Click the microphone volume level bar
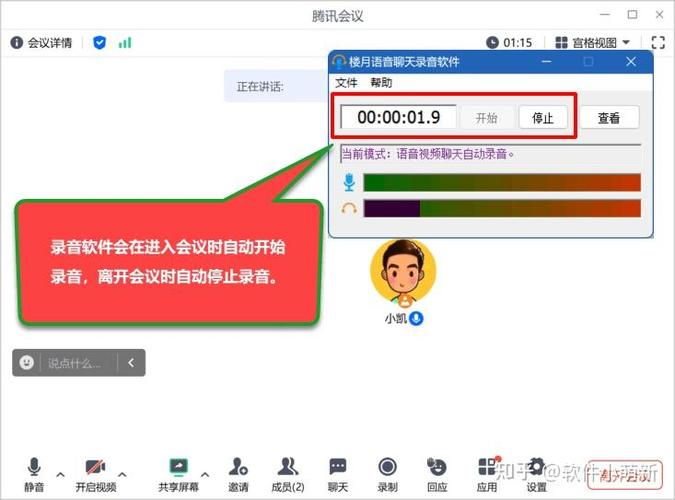 [502, 183]
